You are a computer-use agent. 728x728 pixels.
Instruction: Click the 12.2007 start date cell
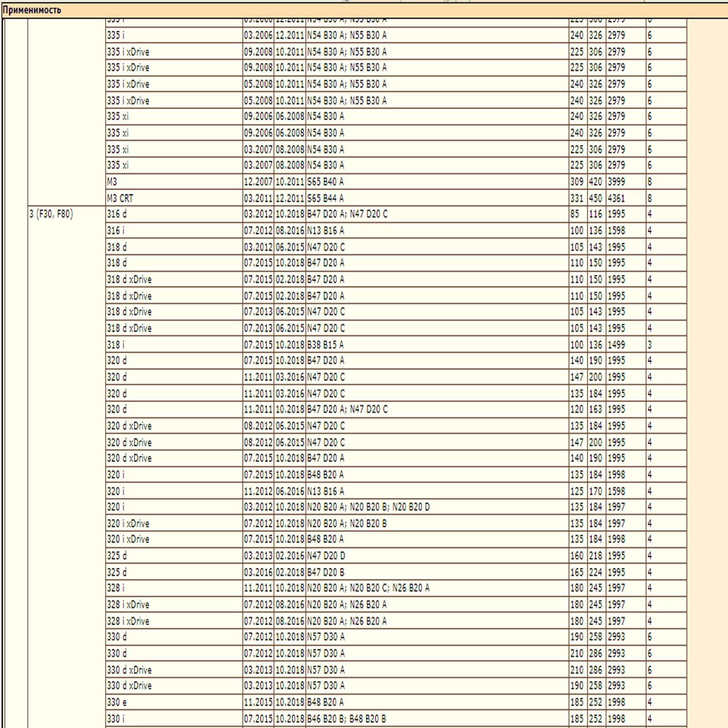click(x=258, y=182)
